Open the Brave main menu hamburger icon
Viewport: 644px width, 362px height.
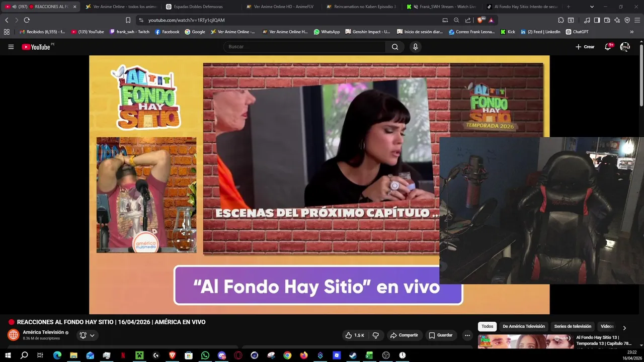coord(637,20)
